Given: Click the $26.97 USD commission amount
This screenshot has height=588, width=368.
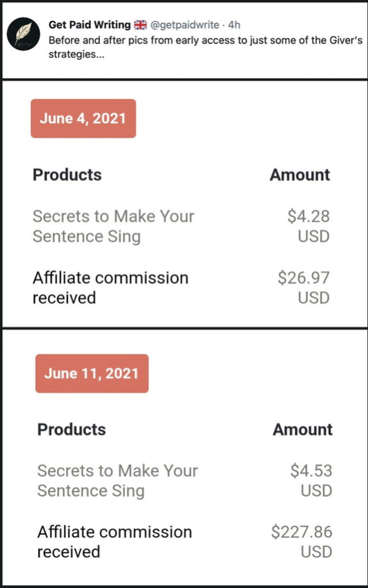Looking at the screenshot, I should click(x=304, y=288).
